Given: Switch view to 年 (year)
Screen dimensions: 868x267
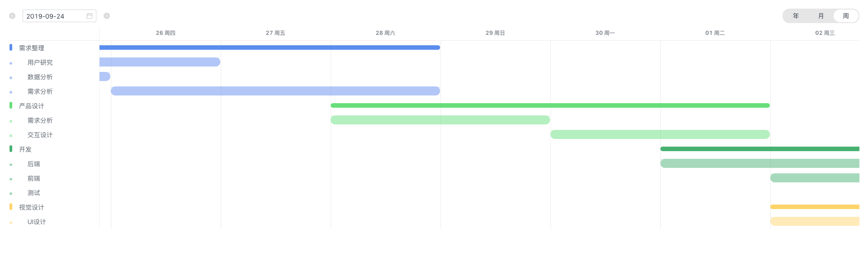Looking at the screenshot, I should click(x=796, y=16).
